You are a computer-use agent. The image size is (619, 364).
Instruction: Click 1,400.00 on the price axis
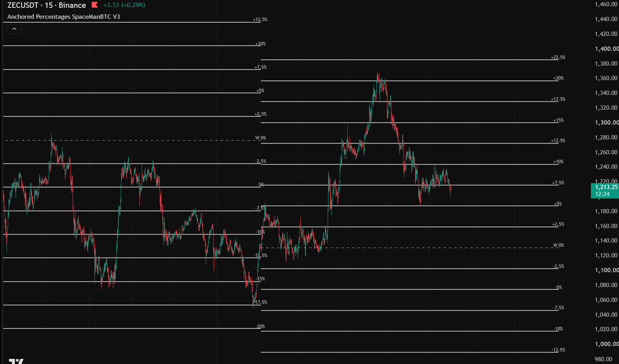tap(606, 49)
